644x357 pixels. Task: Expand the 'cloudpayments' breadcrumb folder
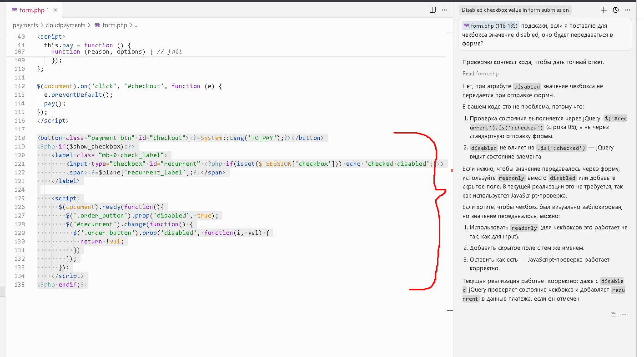(x=65, y=25)
